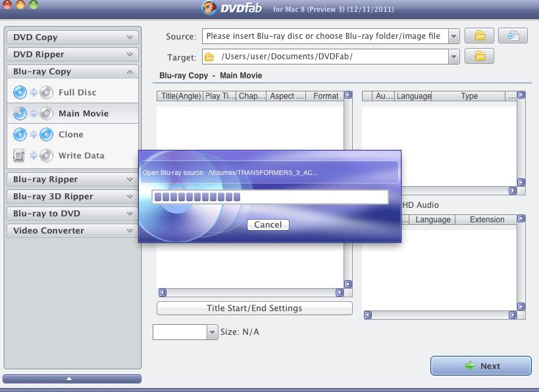539x392 pixels.
Task: Expand the Video Converter section
Action: tap(72, 230)
